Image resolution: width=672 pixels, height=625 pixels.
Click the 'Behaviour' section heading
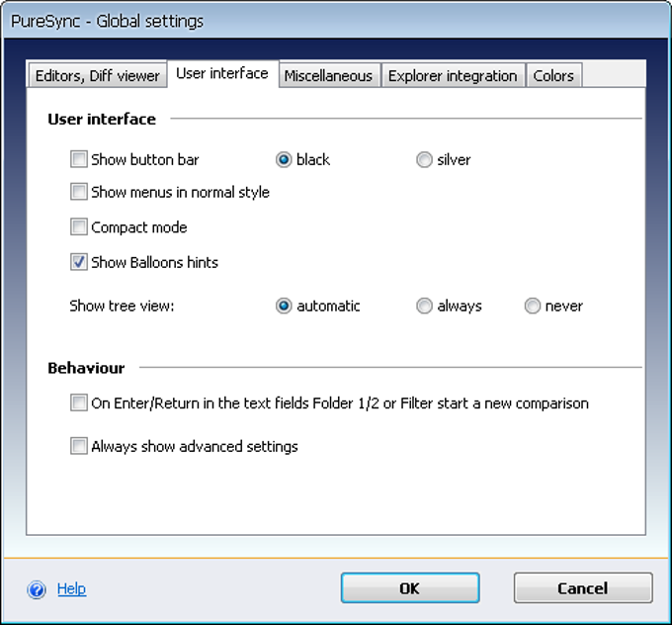point(86,368)
